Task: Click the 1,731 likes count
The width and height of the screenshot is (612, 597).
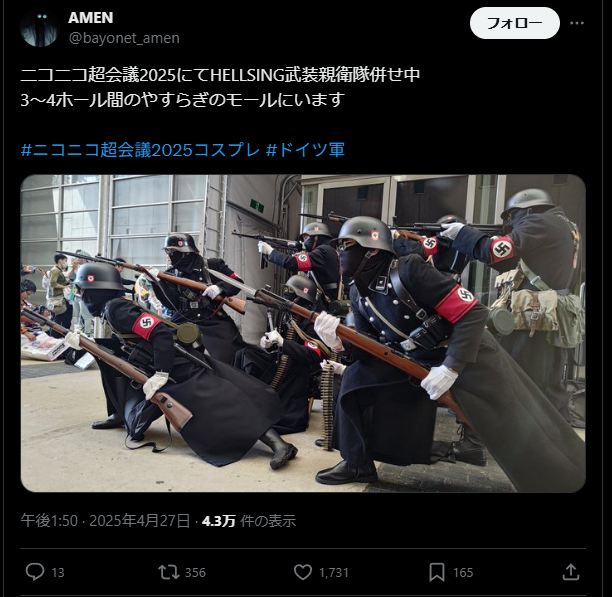Action: pos(334,572)
